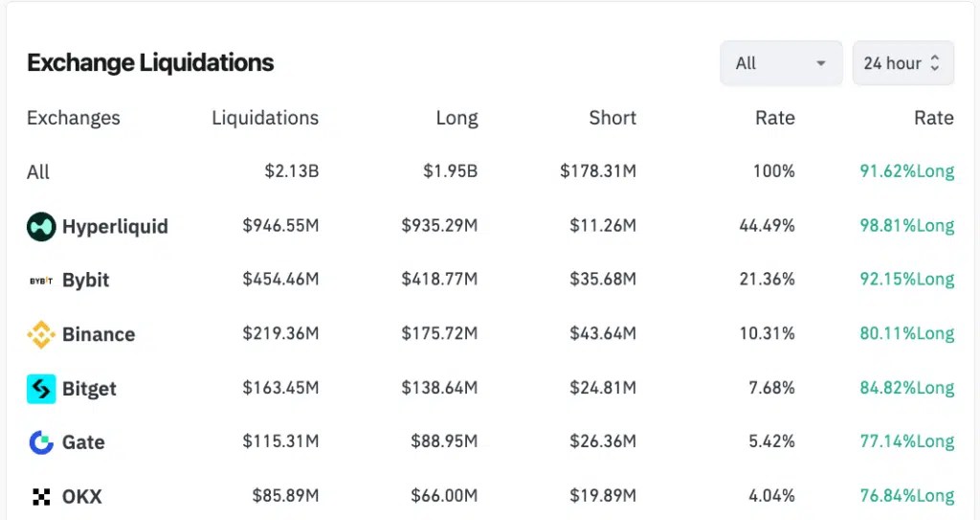This screenshot has height=520, width=980.
Task: Open the Hyperliquid exchange name link
Action: point(115,226)
